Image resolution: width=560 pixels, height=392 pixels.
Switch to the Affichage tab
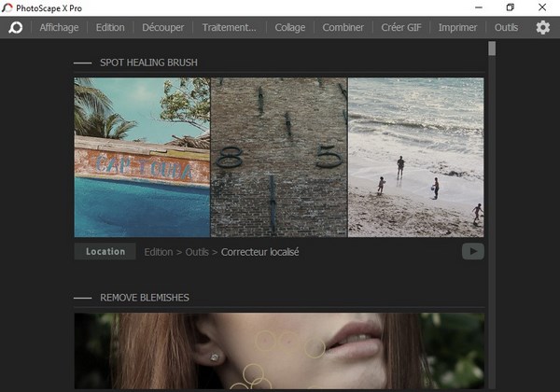pos(59,27)
